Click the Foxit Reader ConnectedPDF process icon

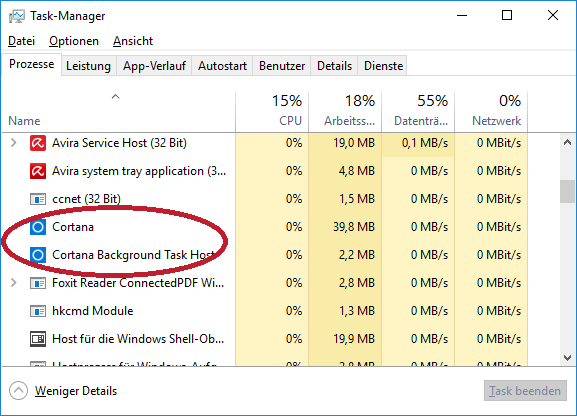38,283
